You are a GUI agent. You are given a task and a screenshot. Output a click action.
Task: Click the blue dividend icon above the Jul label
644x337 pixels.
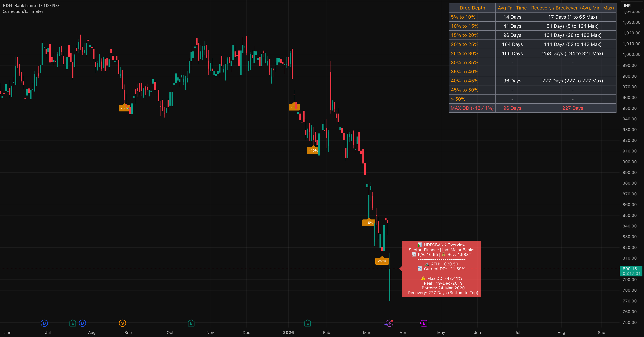[x=44, y=323]
